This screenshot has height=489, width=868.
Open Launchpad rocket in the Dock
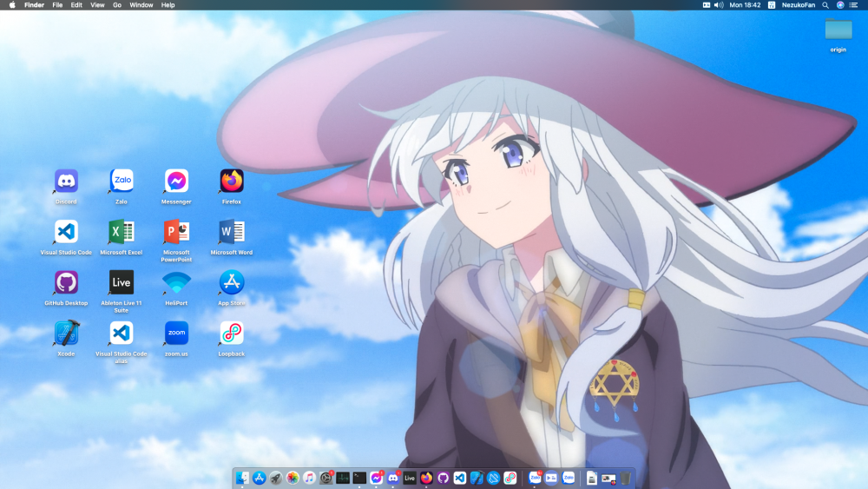point(276,478)
